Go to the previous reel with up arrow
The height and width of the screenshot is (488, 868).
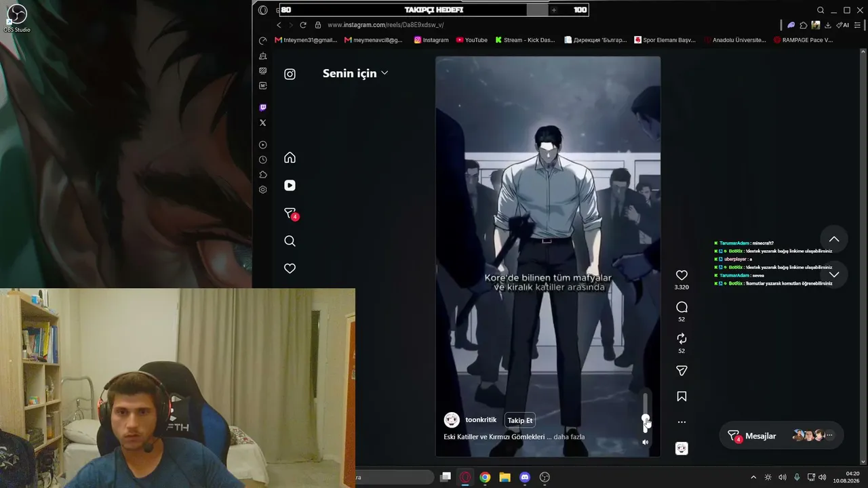coord(834,239)
